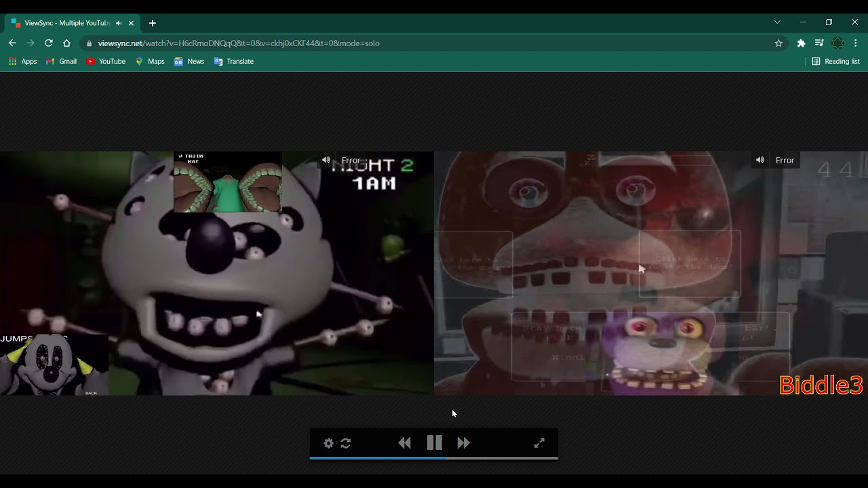The image size is (868, 488).
Task: Click the viewsync.net address bar
Action: click(x=434, y=43)
